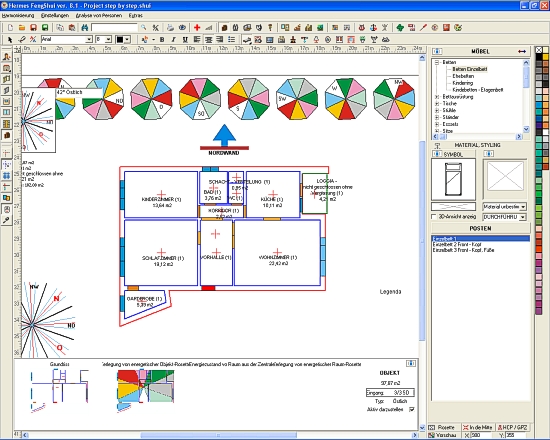The height and width of the screenshot is (440, 550).
Task: Open the Material dropdown list
Action: click(523, 207)
